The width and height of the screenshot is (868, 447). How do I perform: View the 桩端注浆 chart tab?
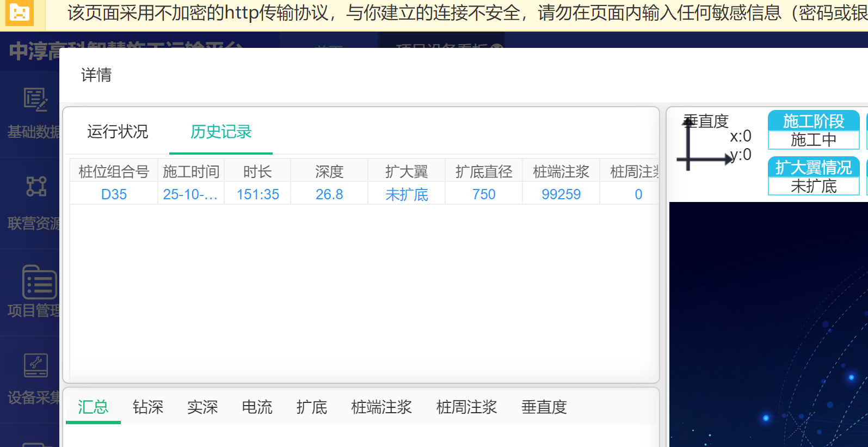tap(381, 407)
